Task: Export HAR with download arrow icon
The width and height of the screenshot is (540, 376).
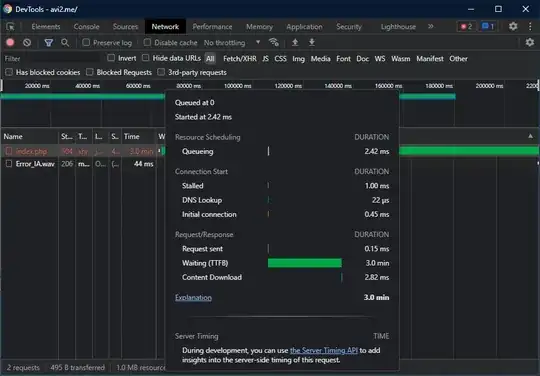Action: click(312, 42)
